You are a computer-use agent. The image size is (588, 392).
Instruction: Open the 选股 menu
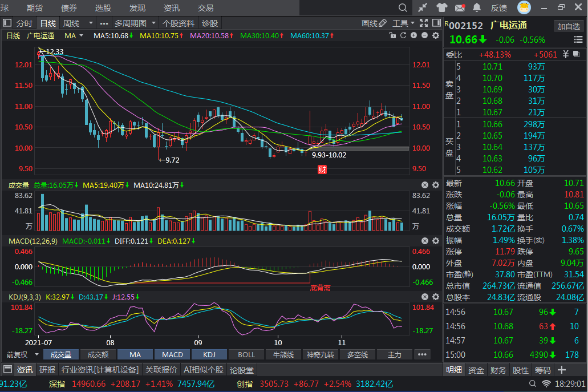pyautogui.click(x=103, y=8)
